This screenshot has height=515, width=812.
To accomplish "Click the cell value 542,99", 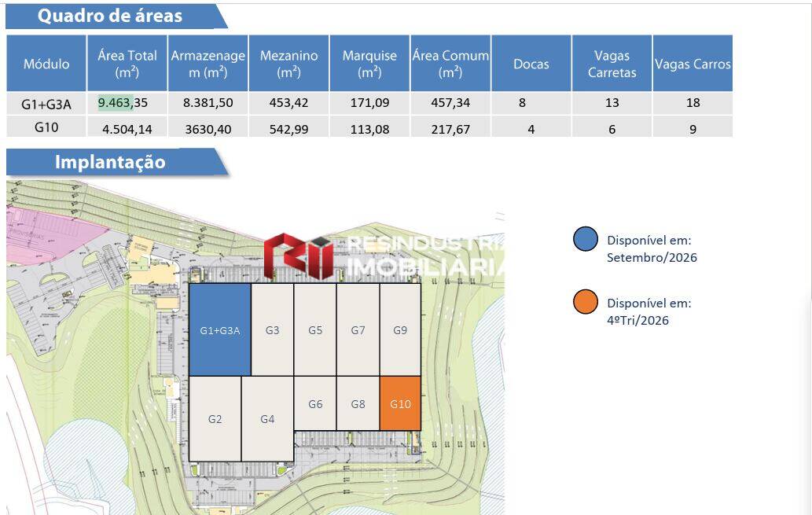I will click(x=288, y=129).
